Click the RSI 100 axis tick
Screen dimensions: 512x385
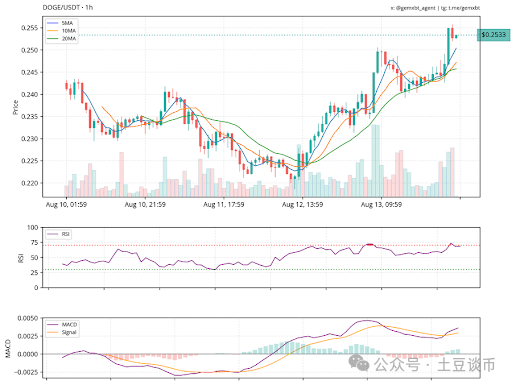pos(33,228)
